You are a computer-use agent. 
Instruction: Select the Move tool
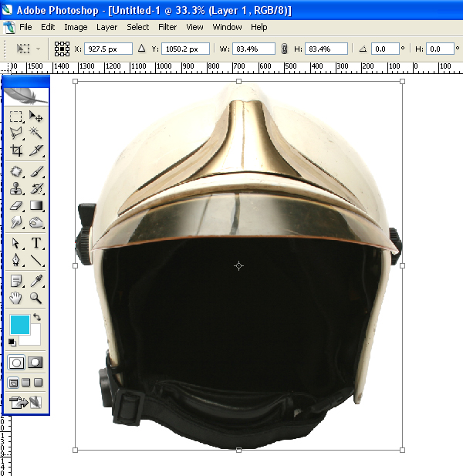click(35, 116)
